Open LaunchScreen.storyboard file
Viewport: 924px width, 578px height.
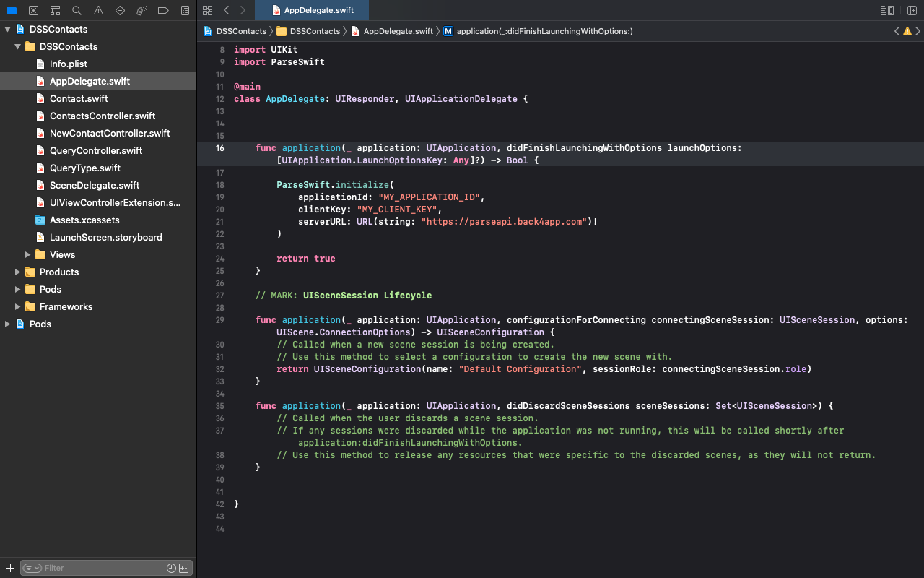point(98,237)
